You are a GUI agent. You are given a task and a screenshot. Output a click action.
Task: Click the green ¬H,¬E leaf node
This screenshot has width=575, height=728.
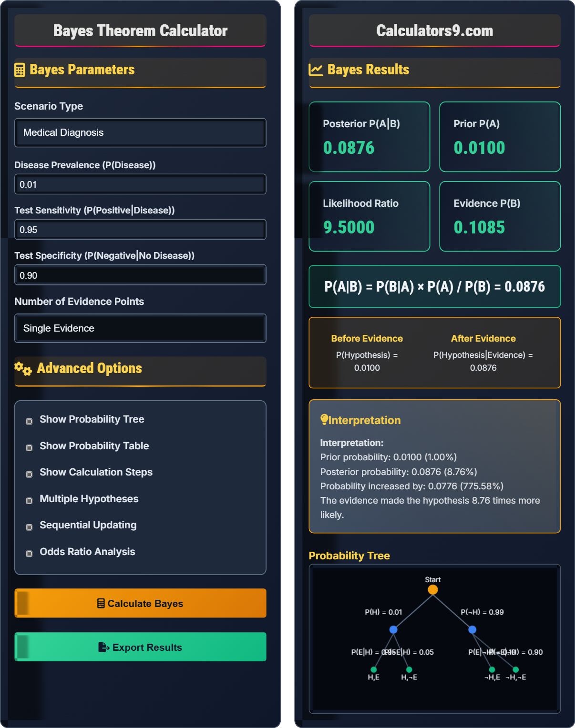point(515,669)
